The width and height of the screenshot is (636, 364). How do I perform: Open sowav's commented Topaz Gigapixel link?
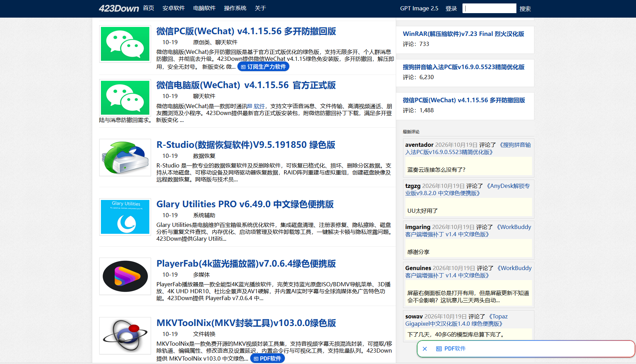point(456,320)
